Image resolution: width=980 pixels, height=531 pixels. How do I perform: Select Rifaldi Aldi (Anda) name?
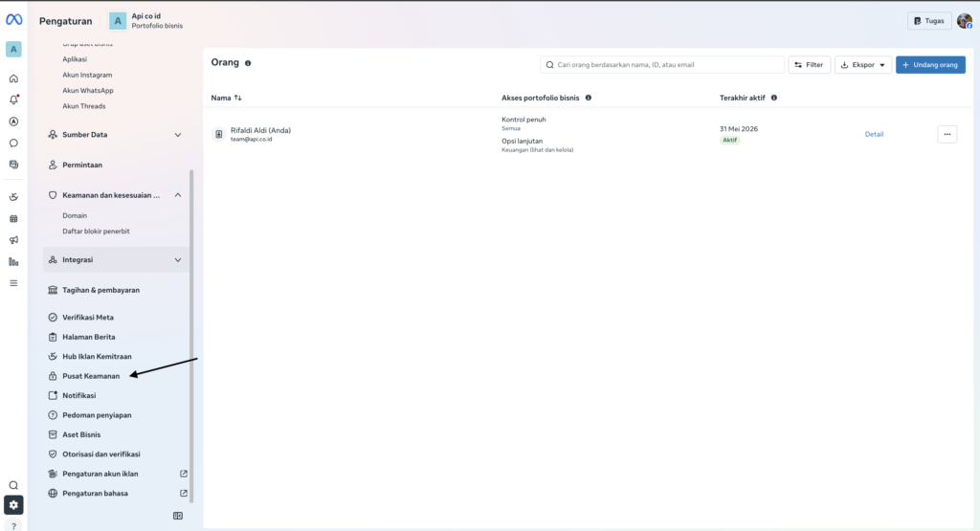point(260,130)
